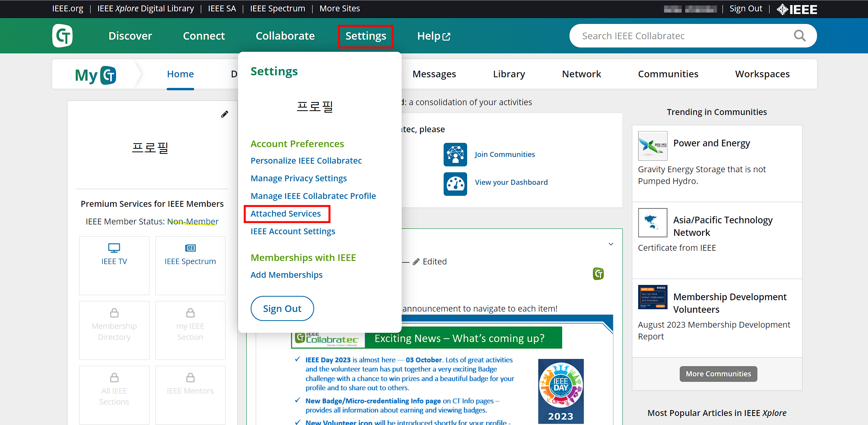
Task: Click the IEEE master brand logo
Action: (797, 9)
